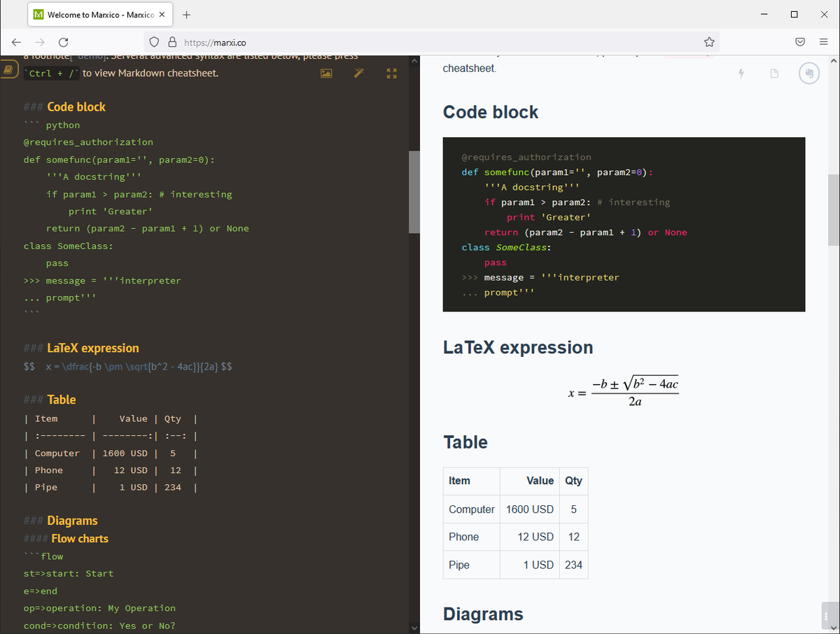Click the LaTeX formula source line in editor

129,367
